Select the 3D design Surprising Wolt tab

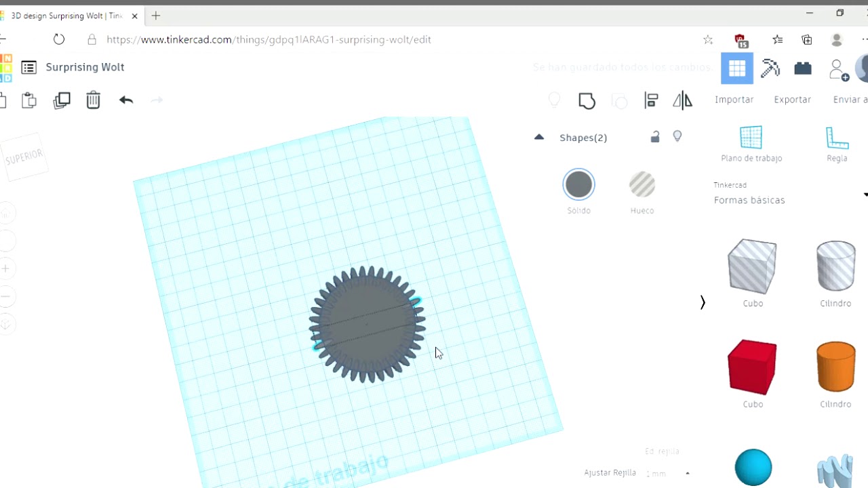coord(67,16)
